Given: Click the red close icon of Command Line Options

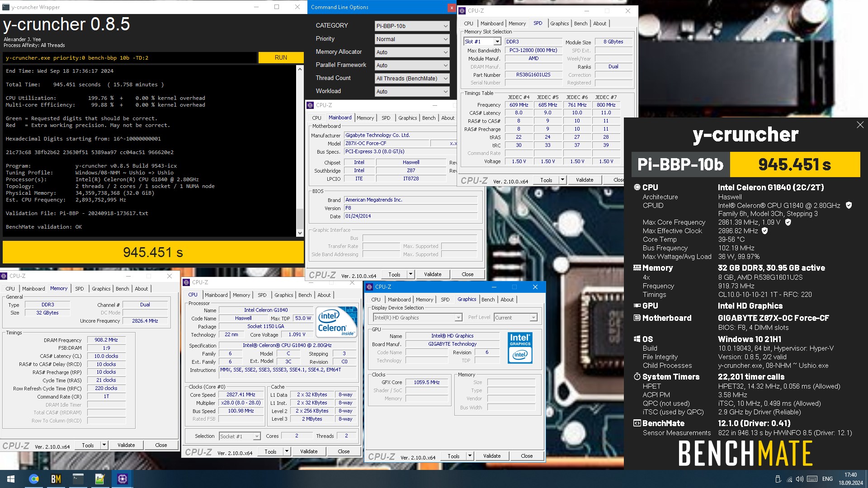Looking at the screenshot, I should pos(451,7).
